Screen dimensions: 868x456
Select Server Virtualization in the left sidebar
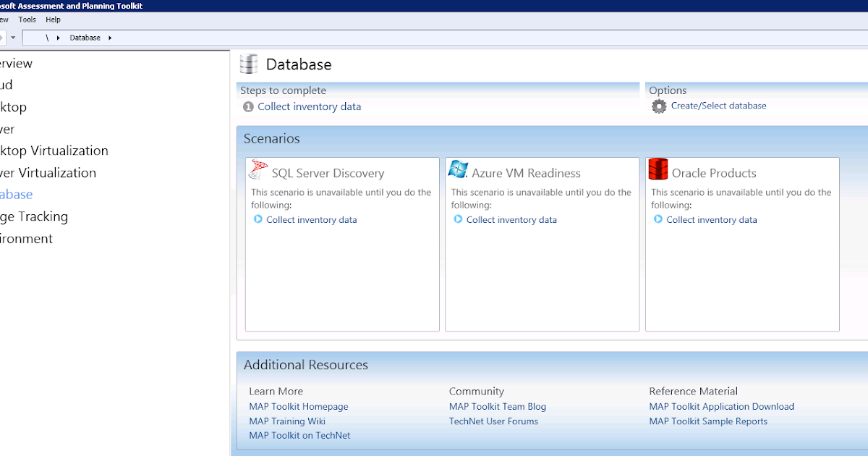point(48,172)
